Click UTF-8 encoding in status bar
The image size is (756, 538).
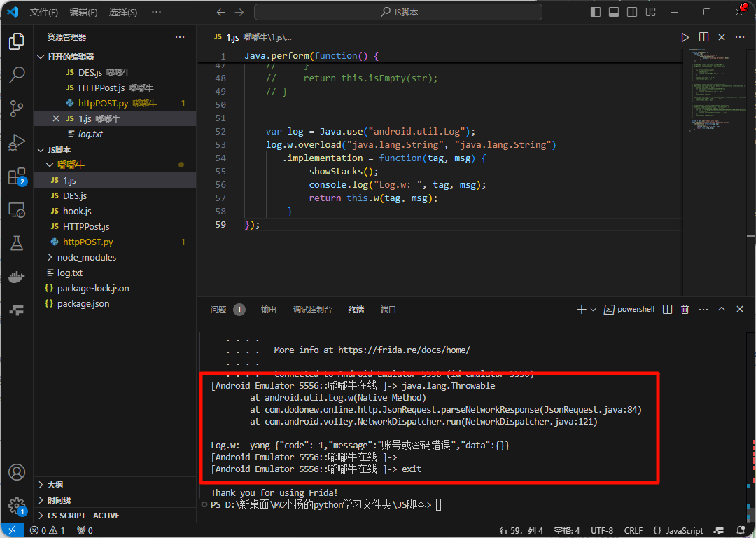click(x=602, y=531)
